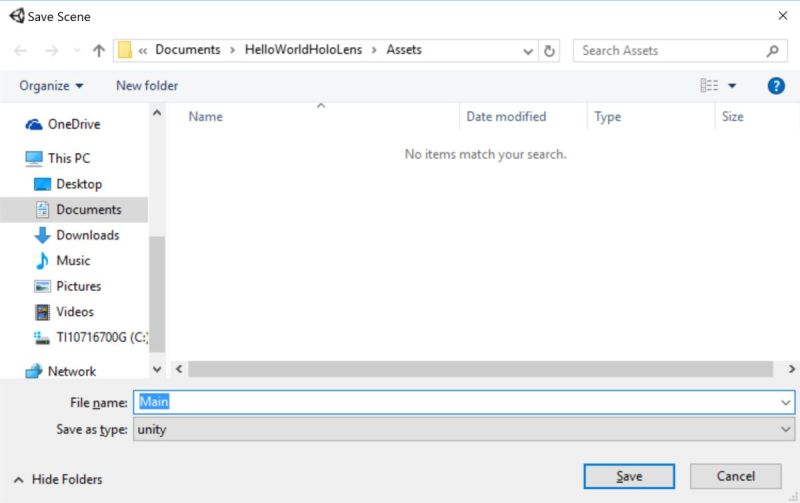The width and height of the screenshot is (800, 503).
Task: Click the Search Assets box
Action: (680, 51)
